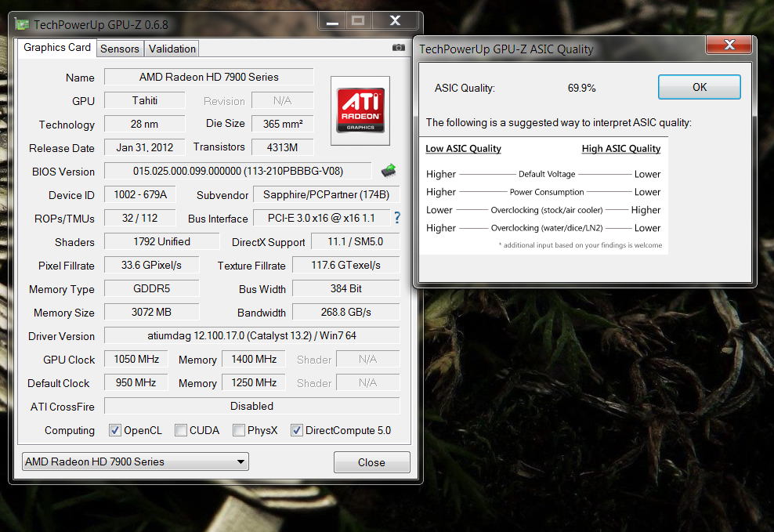Minimize the GPU-Z window
Screen dimensions: 774x532
click(x=333, y=21)
